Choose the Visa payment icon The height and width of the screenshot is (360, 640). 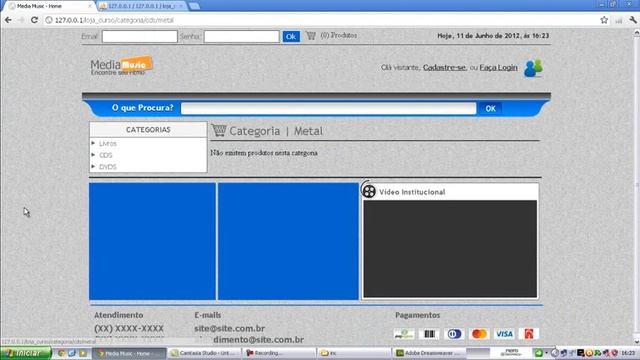coord(504,334)
